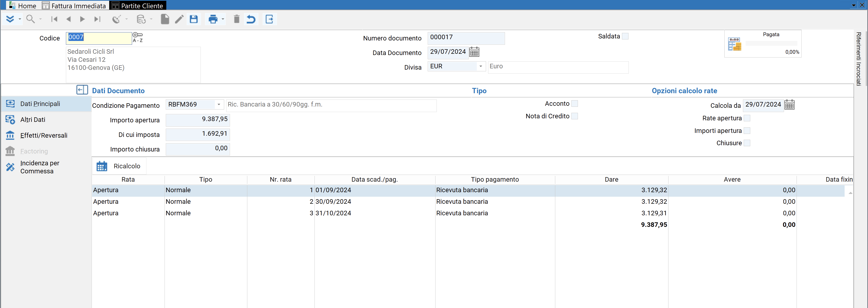Click the magnifying glass search icon
The image size is (868, 308).
pyautogui.click(x=31, y=19)
